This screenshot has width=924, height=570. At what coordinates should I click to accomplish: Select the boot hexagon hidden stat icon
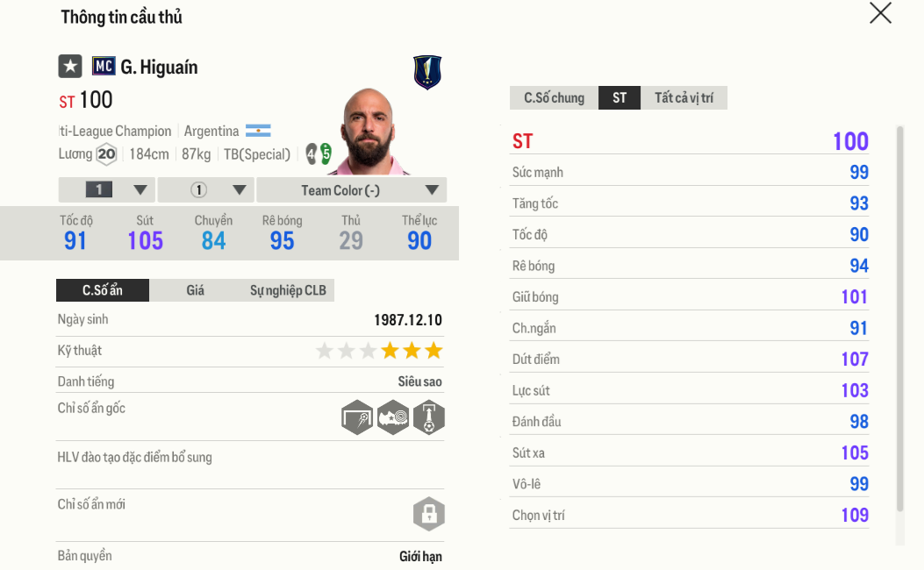click(392, 417)
